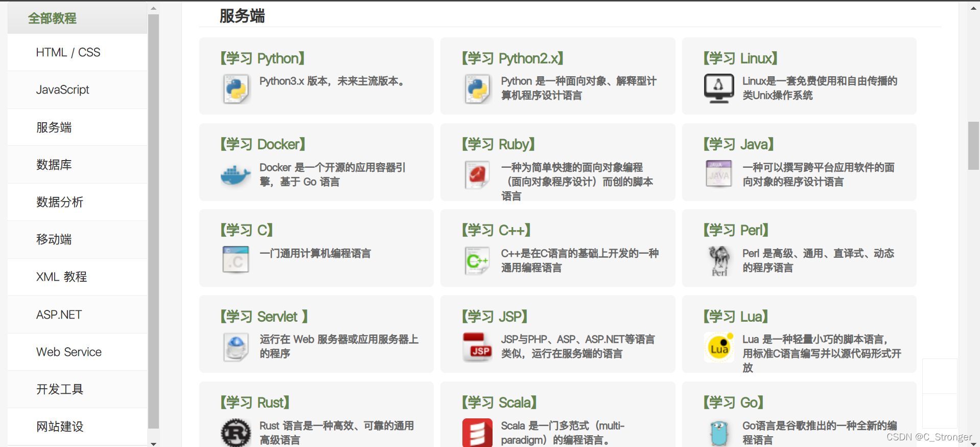Select JavaScript in sidebar
The image size is (980, 447).
tap(78, 90)
